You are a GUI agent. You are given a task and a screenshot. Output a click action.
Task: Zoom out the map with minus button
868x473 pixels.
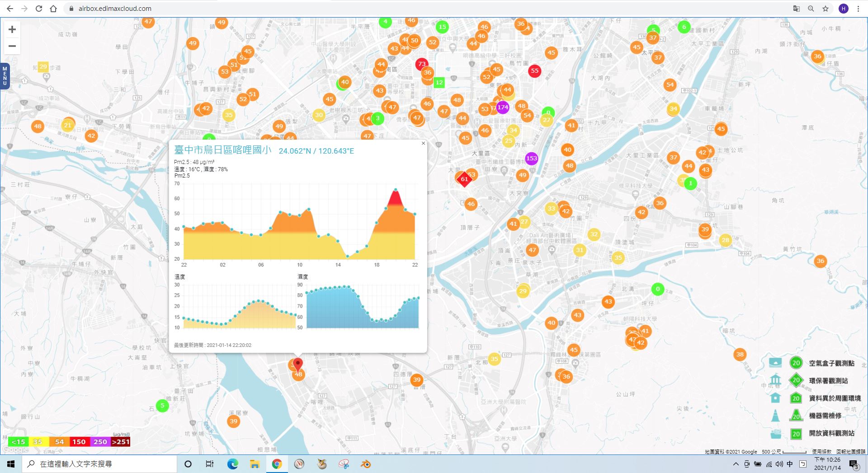[x=12, y=46]
